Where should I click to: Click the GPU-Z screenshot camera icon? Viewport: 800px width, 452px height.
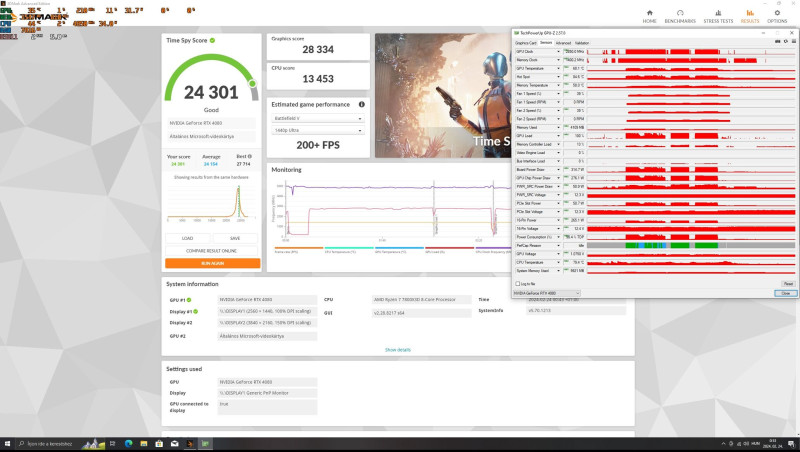click(778, 41)
